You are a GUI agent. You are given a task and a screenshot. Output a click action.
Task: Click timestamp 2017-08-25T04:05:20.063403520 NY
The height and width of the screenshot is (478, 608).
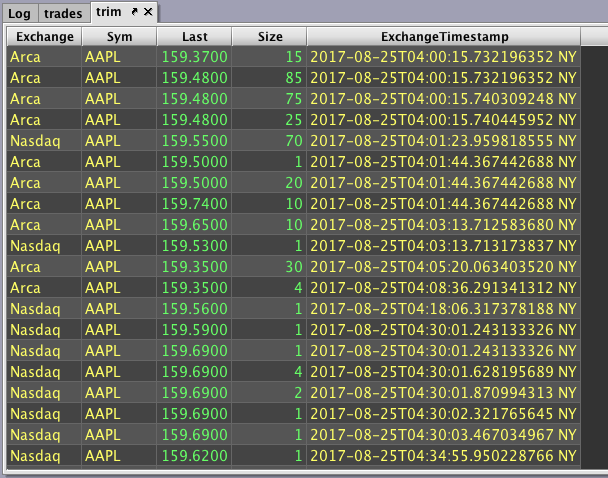tap(443, 267)
